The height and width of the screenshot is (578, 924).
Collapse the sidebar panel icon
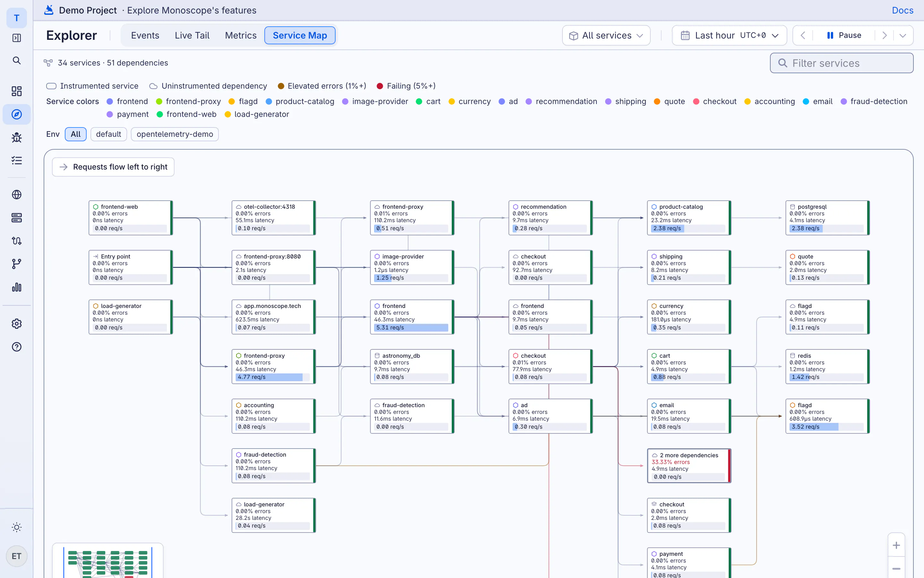tap(16, 38)
